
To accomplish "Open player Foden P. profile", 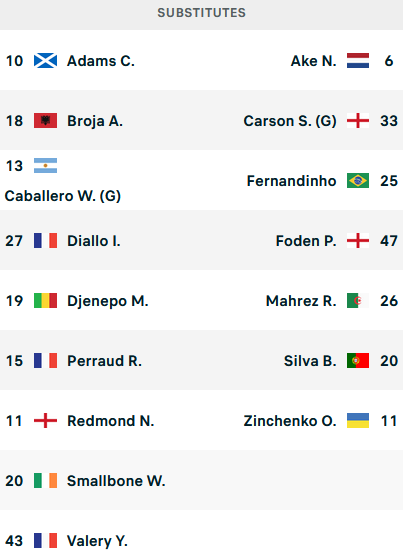I will pos(306,241).
